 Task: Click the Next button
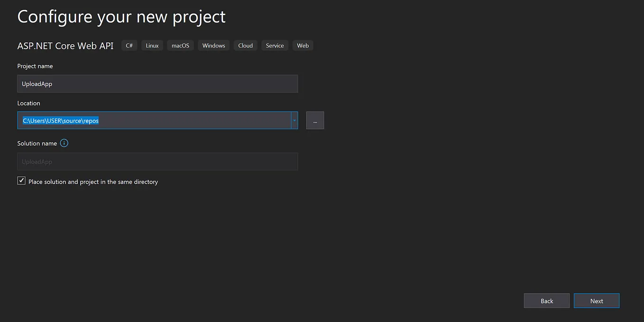[x=597, y=300]
